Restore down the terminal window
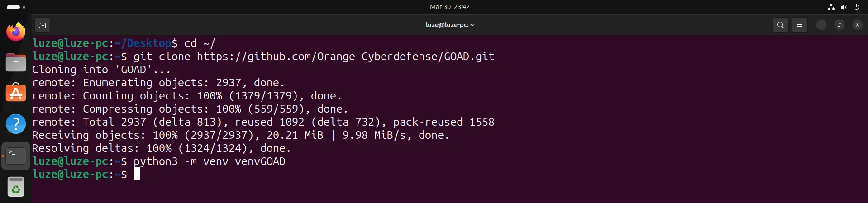 point(839,25)
